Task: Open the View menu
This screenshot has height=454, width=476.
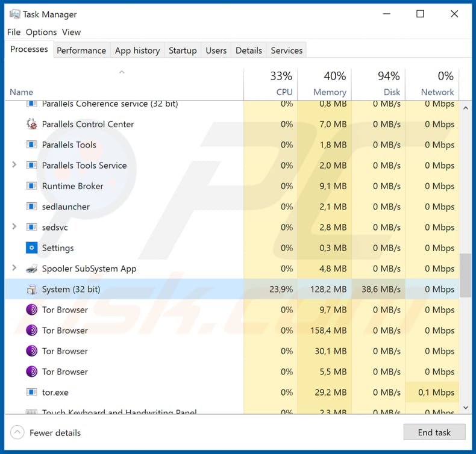Action: [x=71, y=32]
